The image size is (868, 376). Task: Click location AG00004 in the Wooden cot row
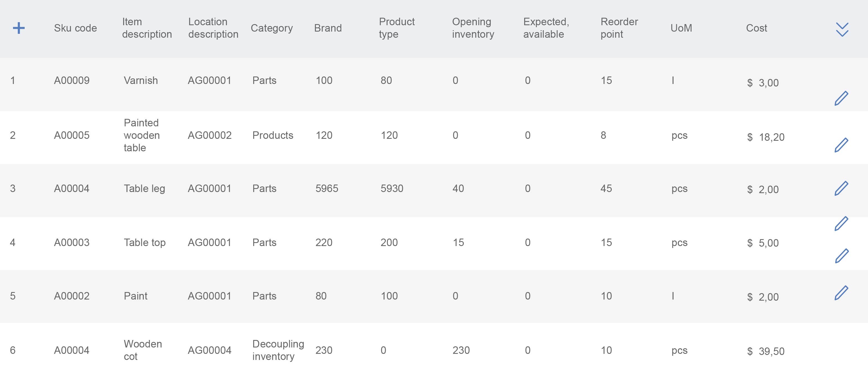[209, 351]
